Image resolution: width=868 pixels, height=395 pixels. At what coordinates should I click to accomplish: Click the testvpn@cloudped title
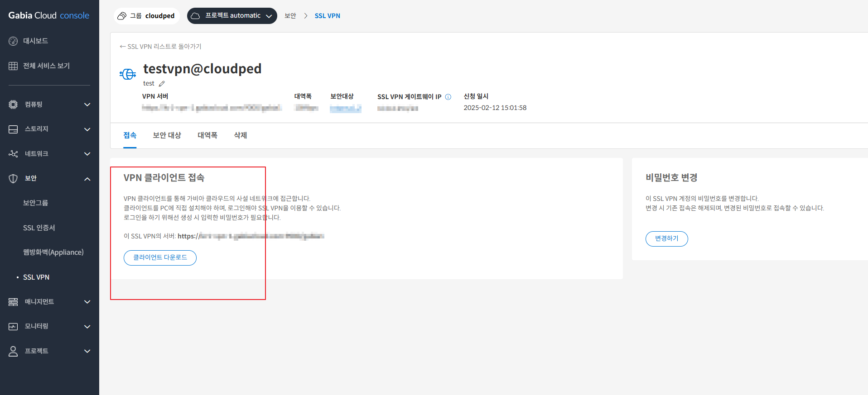[203, 69]
